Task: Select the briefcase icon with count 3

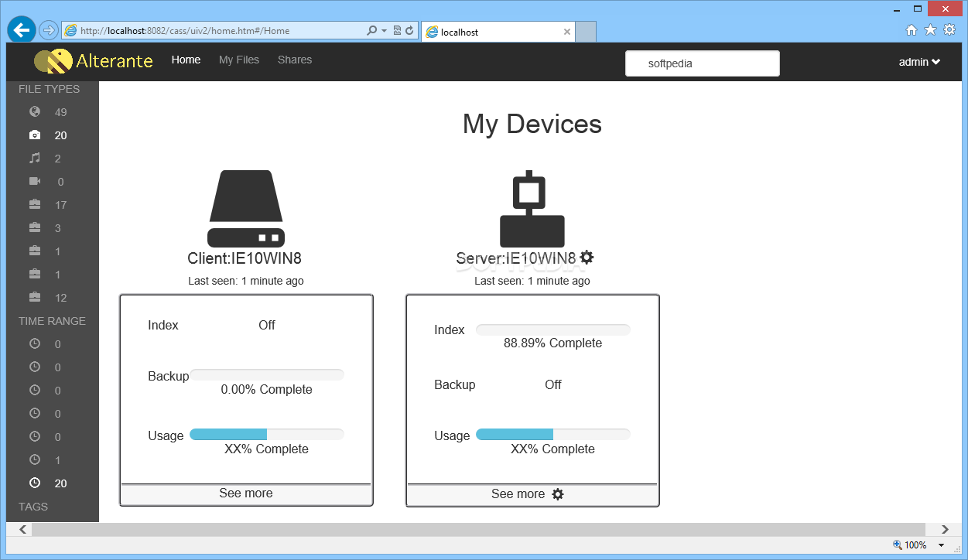Action: (x=35, y=228)
